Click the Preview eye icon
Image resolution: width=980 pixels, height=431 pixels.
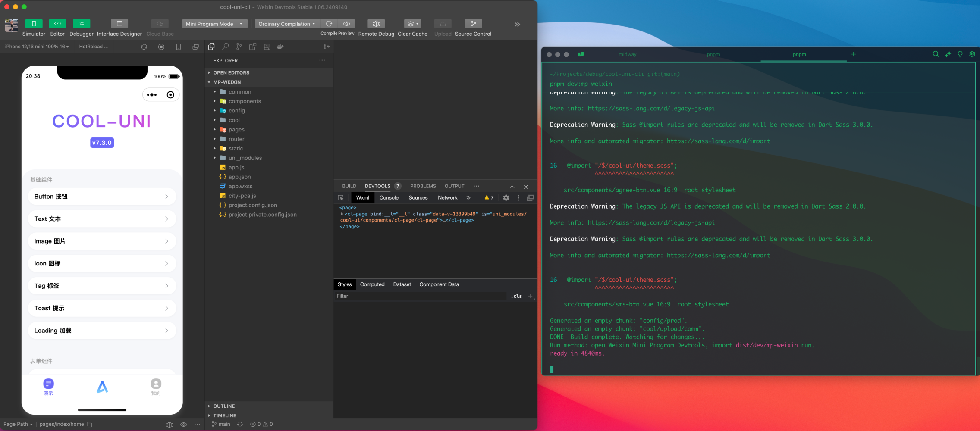(x=346, y=24)
